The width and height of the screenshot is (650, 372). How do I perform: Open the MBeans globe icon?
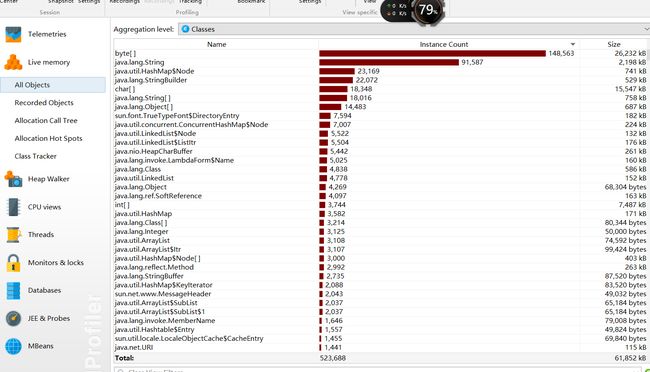point(13,346)
